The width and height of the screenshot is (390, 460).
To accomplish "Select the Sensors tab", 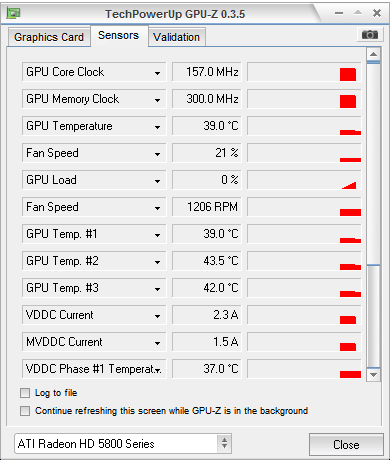I will (x=119, y=35).
